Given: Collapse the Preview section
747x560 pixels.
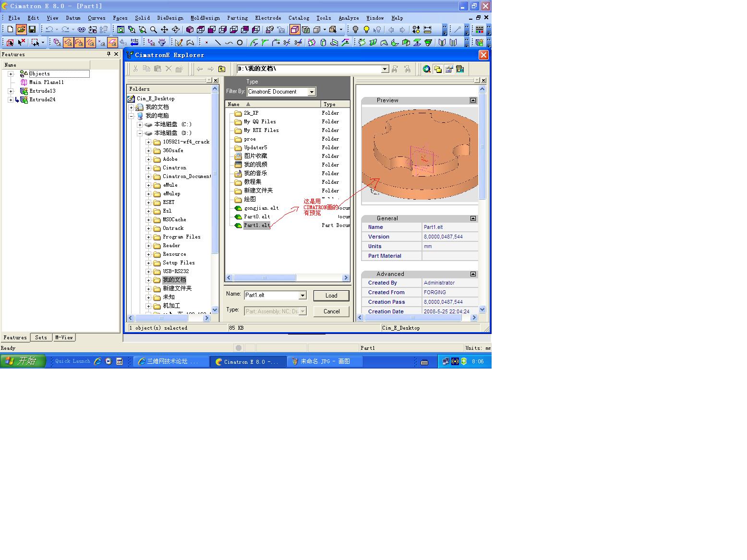Looking at the screenshot, I should [473, 100].
